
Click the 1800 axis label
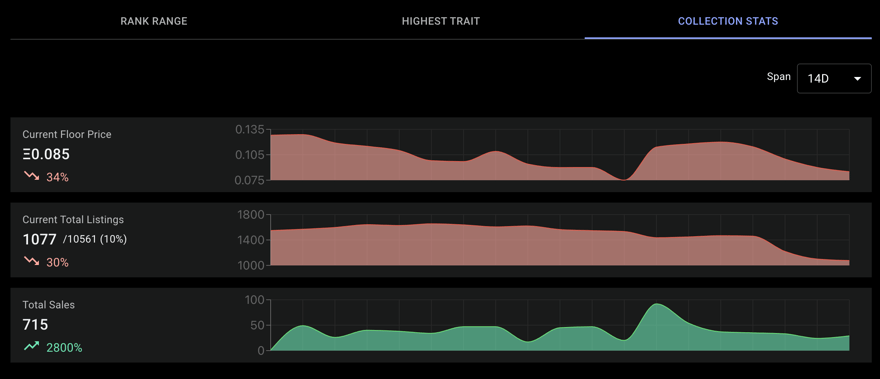pos(251,214)
